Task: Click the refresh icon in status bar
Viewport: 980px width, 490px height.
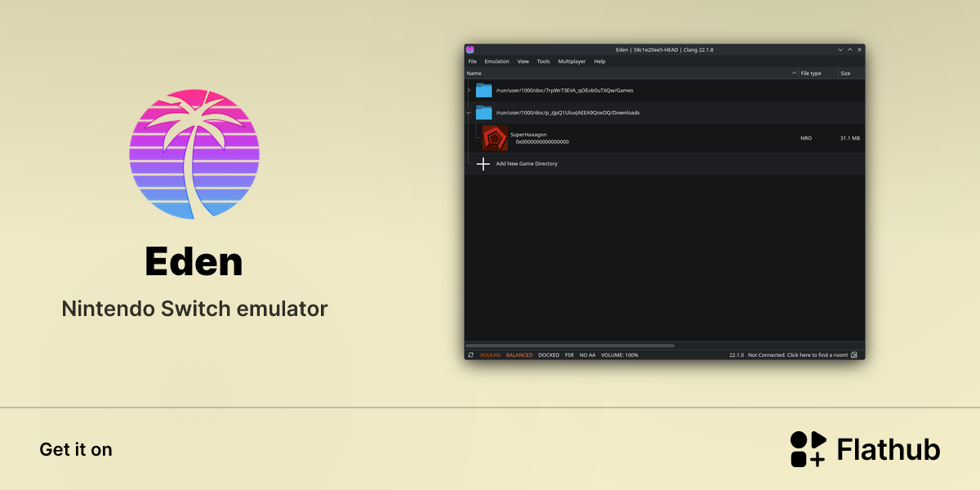Action: click(470, 355)
